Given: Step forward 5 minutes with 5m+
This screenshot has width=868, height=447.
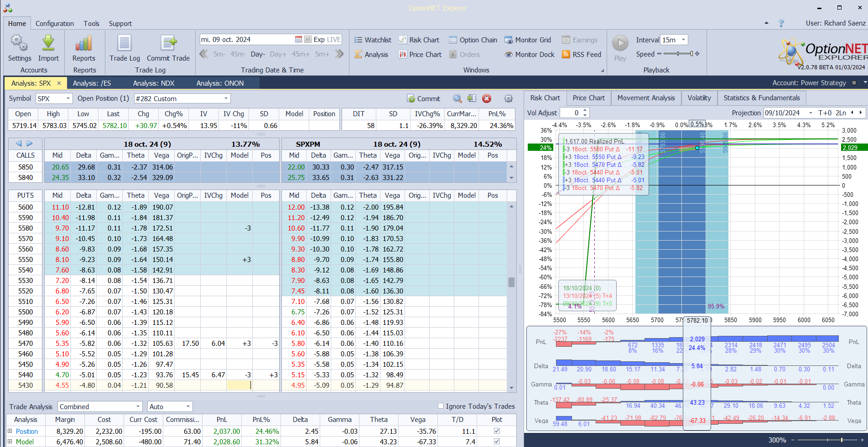Looking at the screenshot, I should pyautogui.click(x=322, y=54).
